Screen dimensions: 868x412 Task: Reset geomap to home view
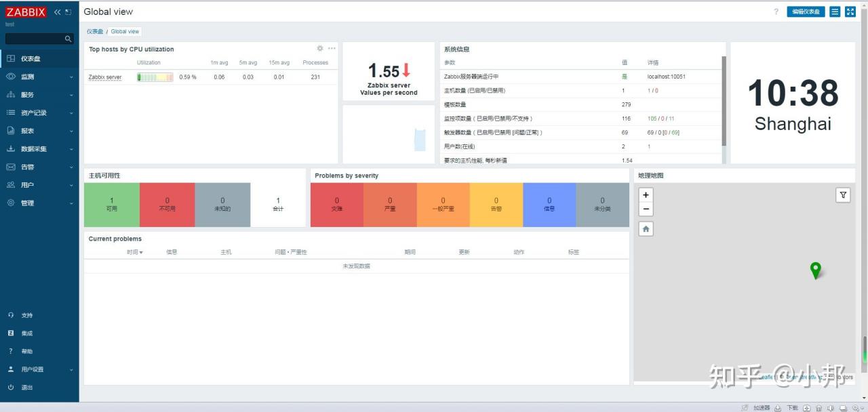646,229
